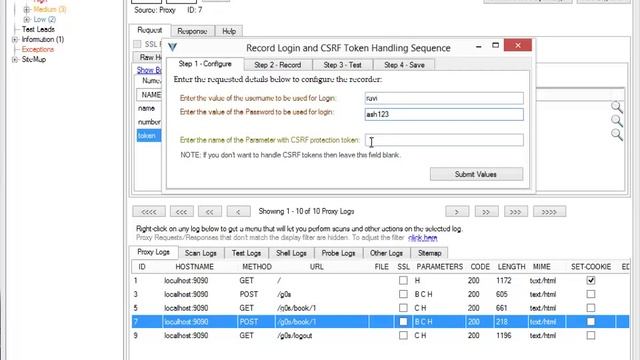This screenshot has width=640, height=360.
Task: Click the password input field
Action: click(x=444, y=114)
